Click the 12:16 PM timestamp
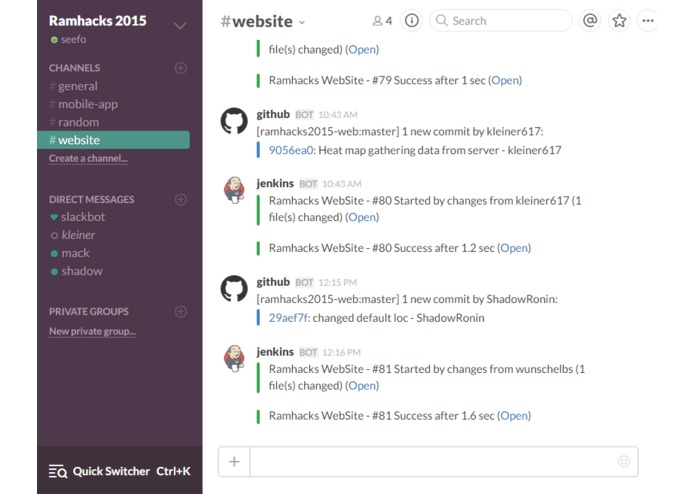The height and width of the screenshot is (494, 695). [341, 353]
